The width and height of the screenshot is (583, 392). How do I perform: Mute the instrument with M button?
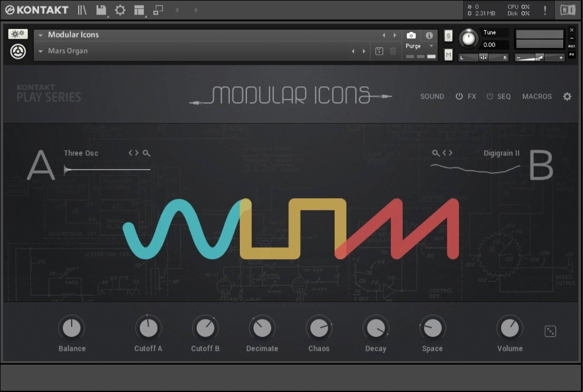pos(448,55)
